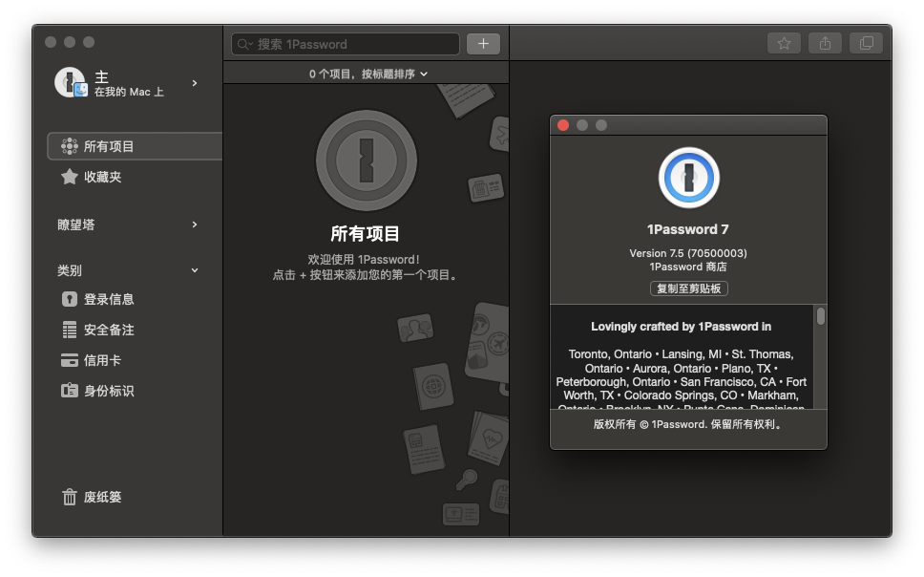
Task: Close the 1Password 7 About window
Action: click(x=563, y=125)
